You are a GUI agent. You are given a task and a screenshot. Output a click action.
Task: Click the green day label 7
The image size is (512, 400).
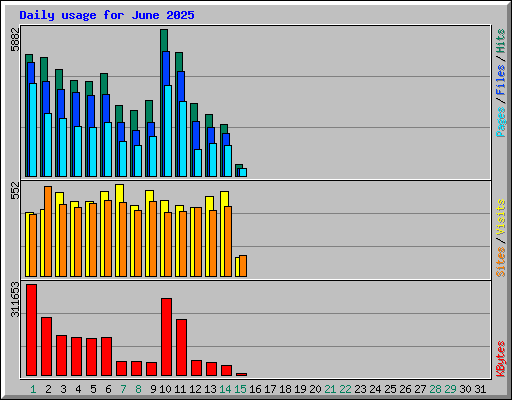(124, 389)
